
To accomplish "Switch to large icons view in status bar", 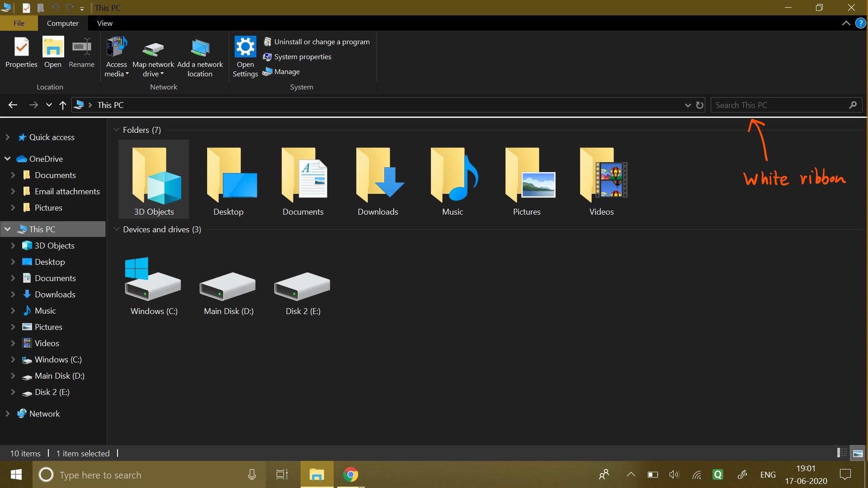I will (858, 453).
